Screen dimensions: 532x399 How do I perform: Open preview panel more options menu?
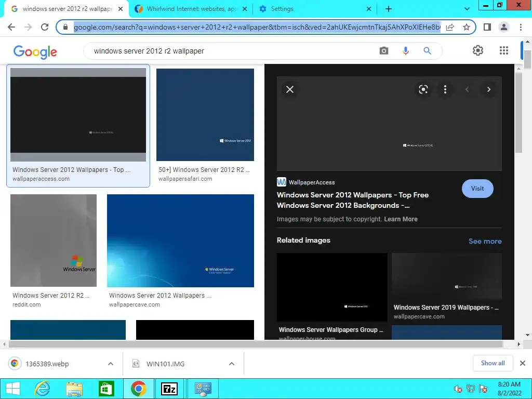point(445,89)
